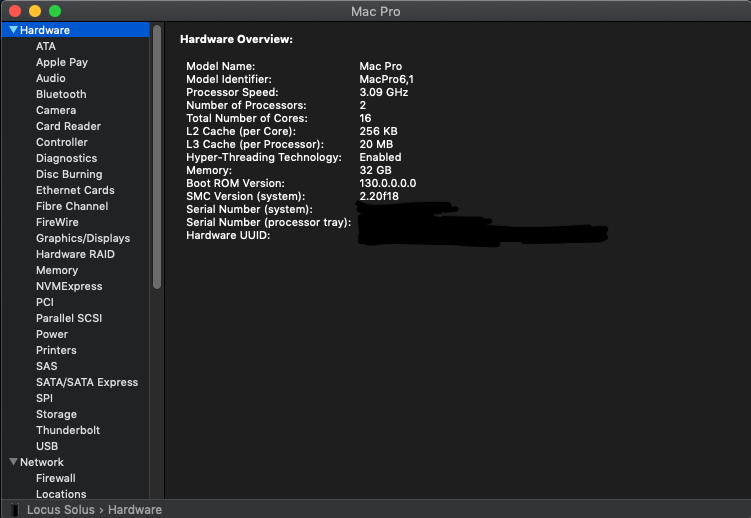The image size is (751, 518).
Task: Select Diagnostics in the sidebar
Action: [x=67, y=158]
